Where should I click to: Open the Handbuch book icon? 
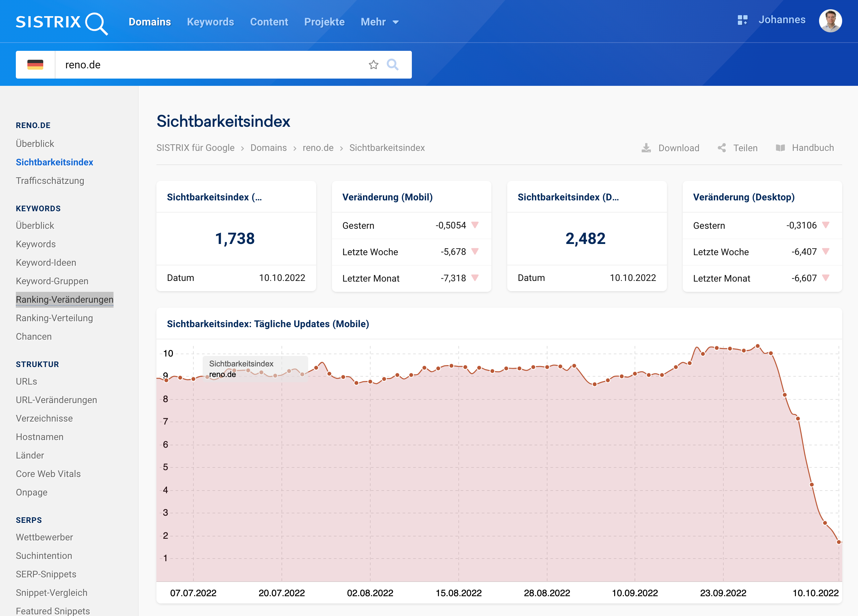pyautogui.click(x=780, y=148)
